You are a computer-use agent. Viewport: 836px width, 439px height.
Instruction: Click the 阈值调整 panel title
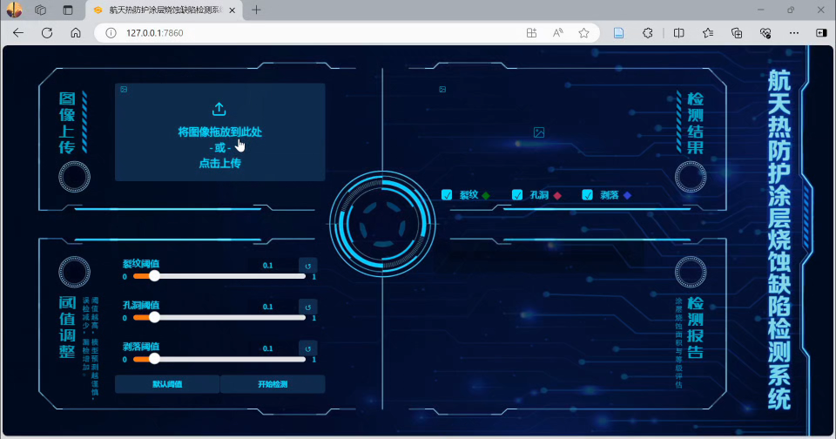[67, 327]
